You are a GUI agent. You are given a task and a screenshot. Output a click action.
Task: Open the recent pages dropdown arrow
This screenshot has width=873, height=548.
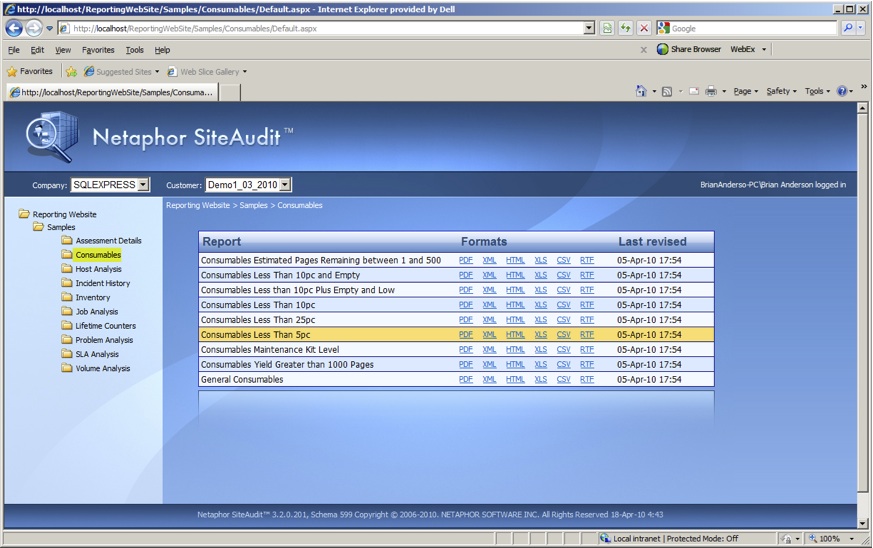50,28
